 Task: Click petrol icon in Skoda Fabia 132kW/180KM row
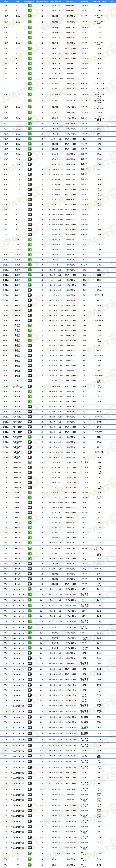[x=30, y=285]
